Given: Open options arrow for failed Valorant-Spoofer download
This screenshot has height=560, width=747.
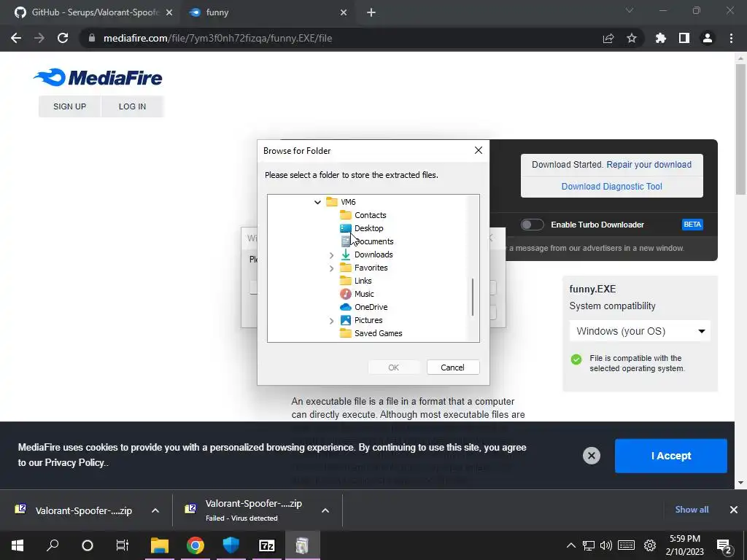Looking at the screenshot, I should [325, 510].
